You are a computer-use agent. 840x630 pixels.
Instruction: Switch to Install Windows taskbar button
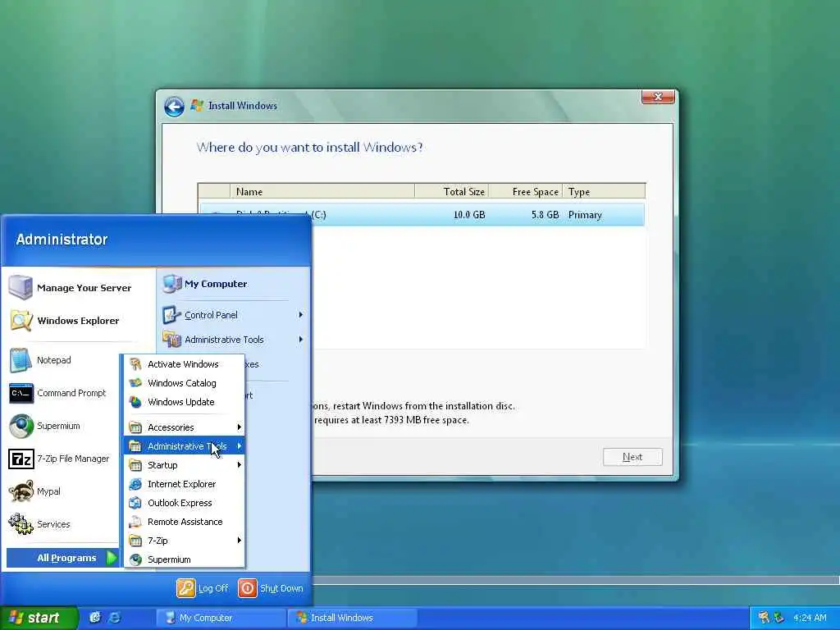coord(353,618)
